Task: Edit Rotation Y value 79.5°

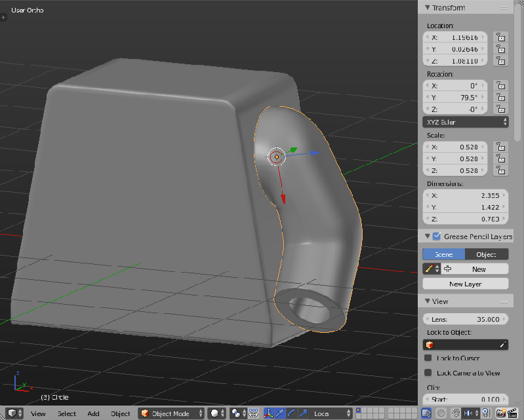Action: coord(455,98)
